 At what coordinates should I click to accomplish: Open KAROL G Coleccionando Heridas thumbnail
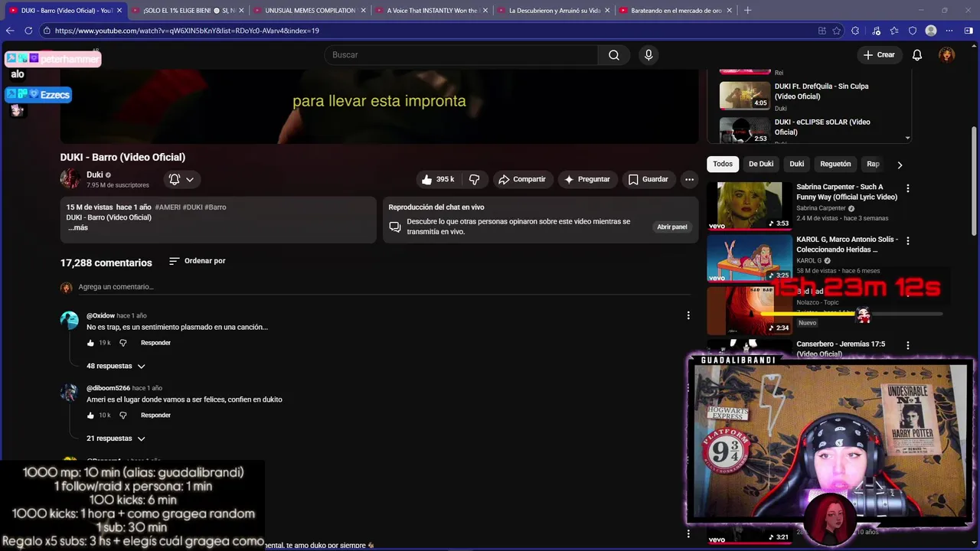(x=750, y=258)
